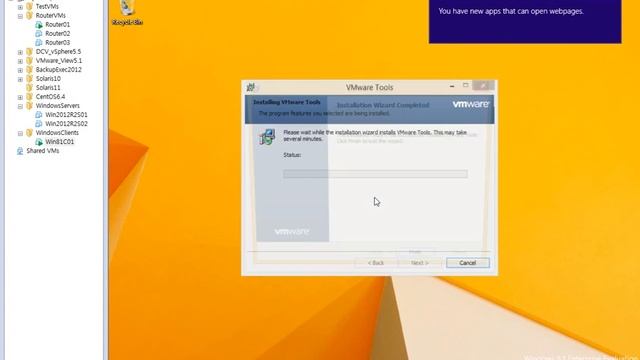The height and width of the screenshot is (360, 640).
Task: Select Router03 in the VM library
Action: pyautogui.click(x=58, y=42)
